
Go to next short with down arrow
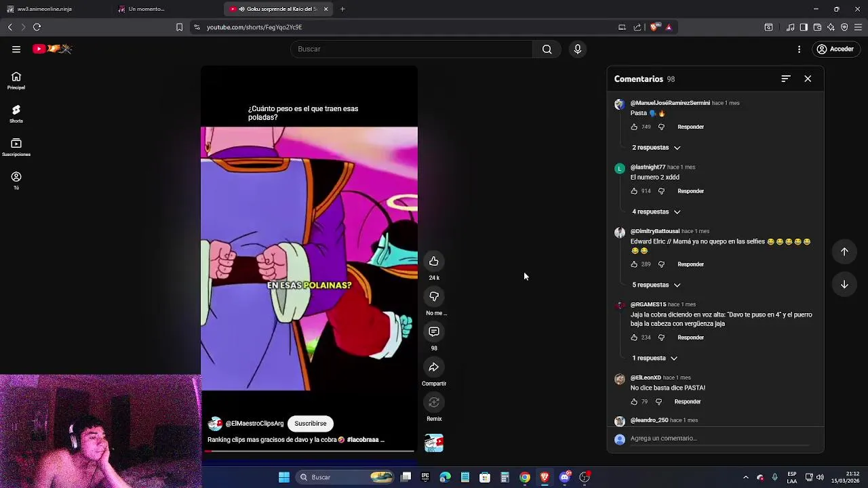pyautogui.click(x=844, y=285)
